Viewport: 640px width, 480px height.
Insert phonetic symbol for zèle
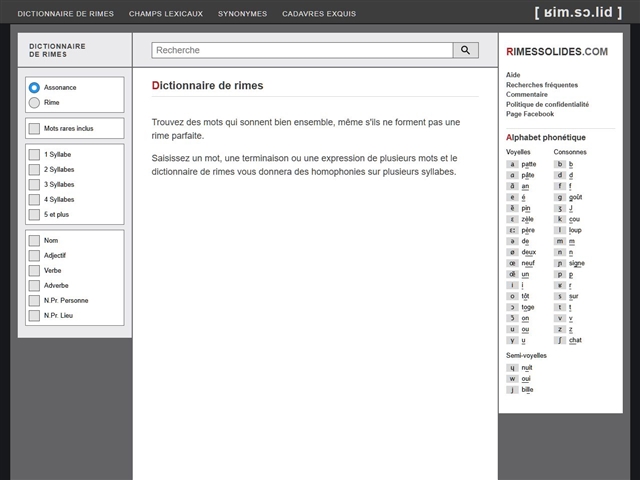(512, 219)
